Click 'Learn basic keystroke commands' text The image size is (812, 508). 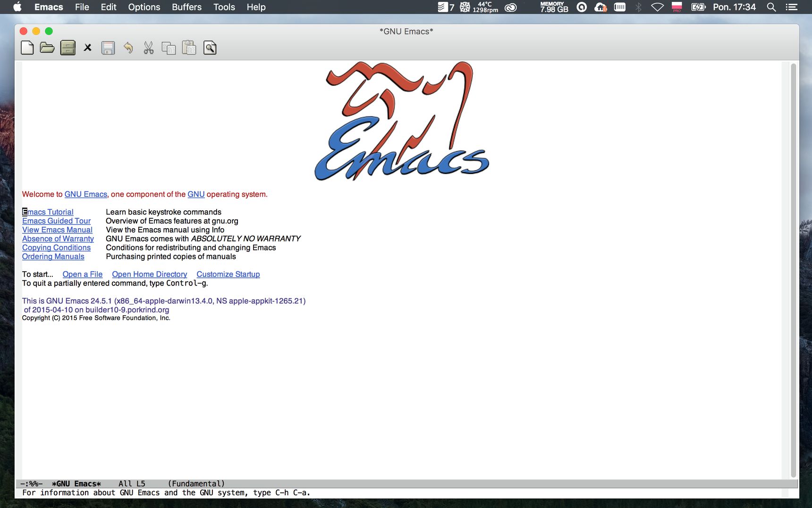pyautogui.click(x=163, y=212)
